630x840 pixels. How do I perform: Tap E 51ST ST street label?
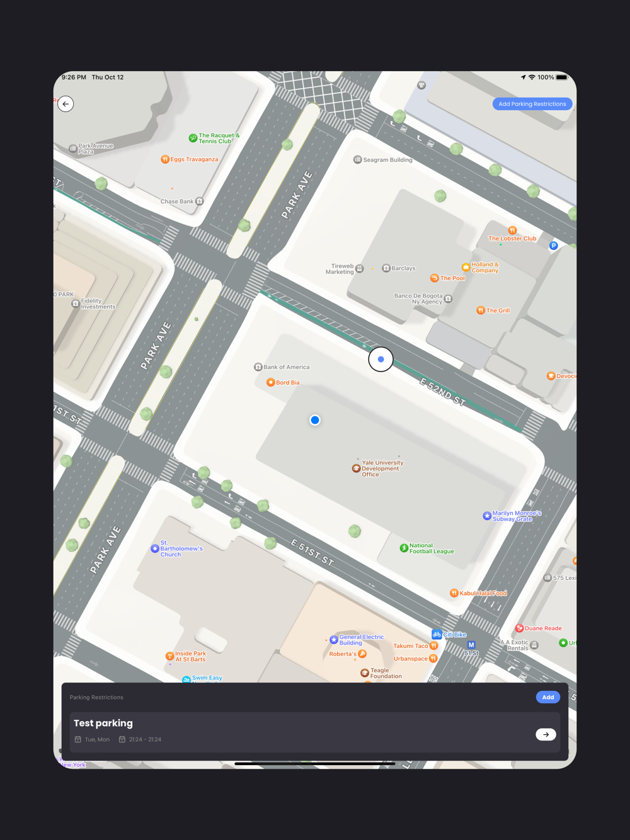click(312, 552)
